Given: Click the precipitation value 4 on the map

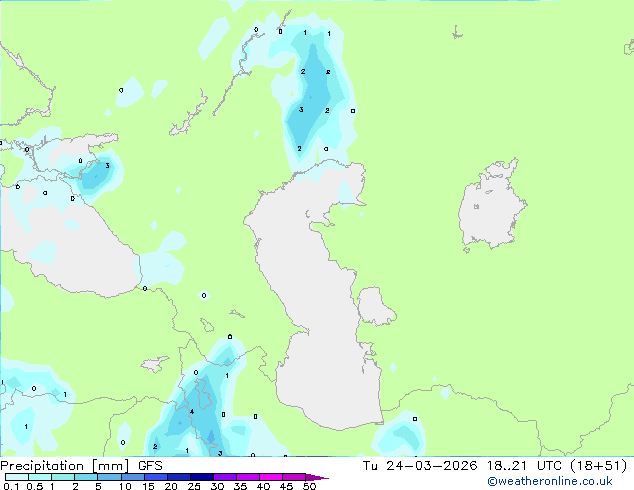Looking at the screenshot, I should click(x=192, y=412).
